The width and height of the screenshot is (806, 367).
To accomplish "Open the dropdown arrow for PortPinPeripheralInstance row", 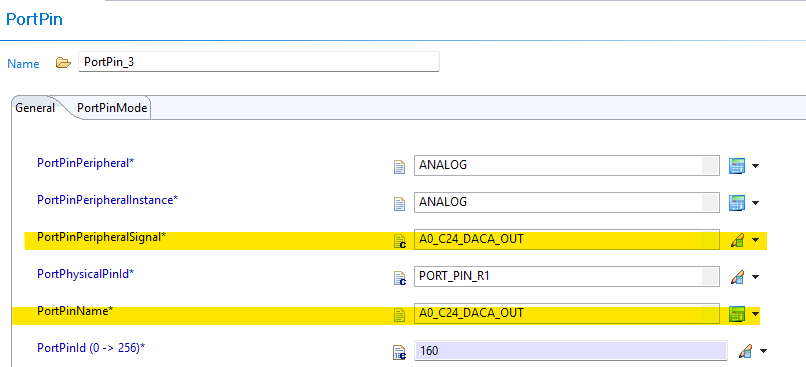I will 755,203.
